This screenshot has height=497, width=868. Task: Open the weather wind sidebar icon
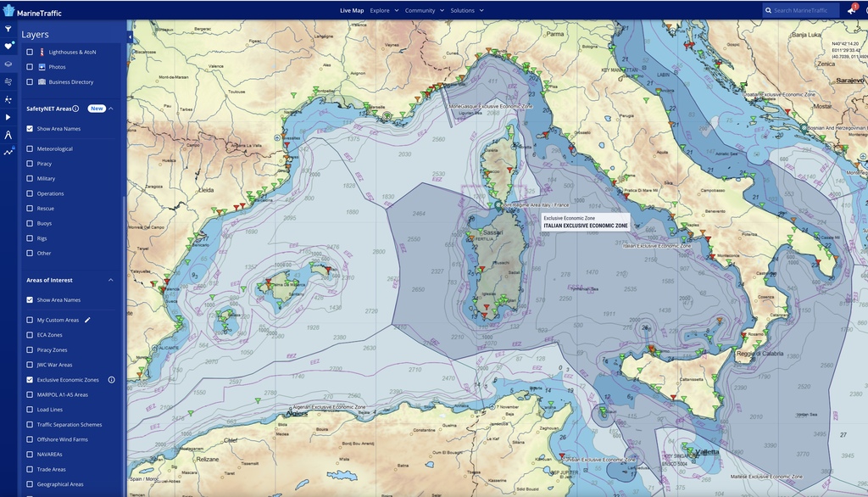(8, 81)
